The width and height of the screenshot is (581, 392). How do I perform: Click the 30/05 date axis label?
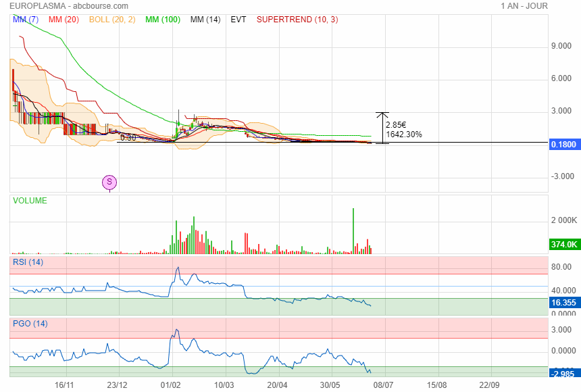tap(330, 385)
